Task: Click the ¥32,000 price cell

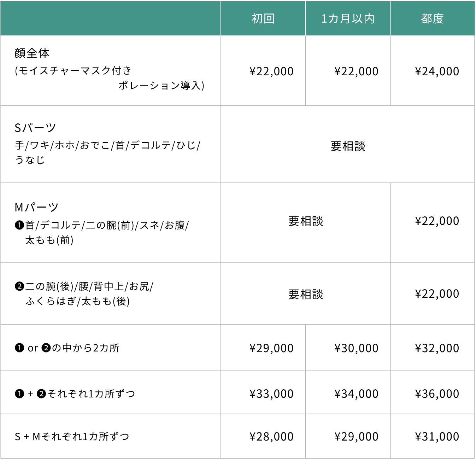Action: click(x=437, y=348)
